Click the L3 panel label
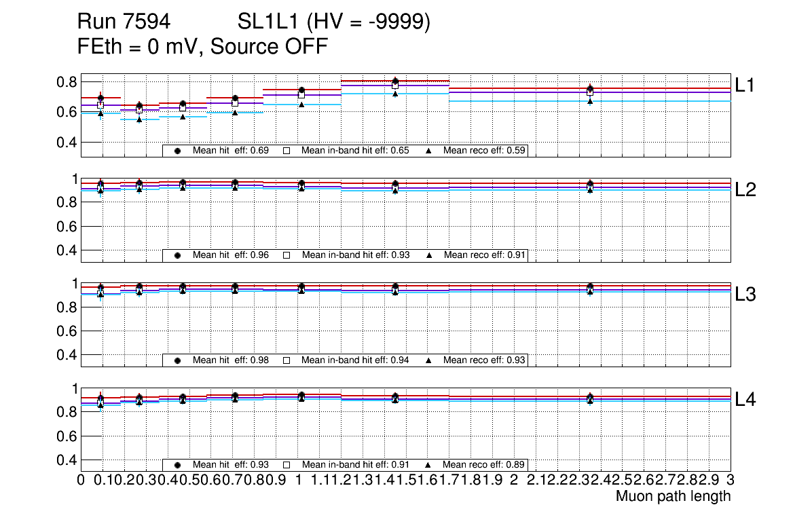This screenshot has width=812, height=524. [x=745, y=295]
